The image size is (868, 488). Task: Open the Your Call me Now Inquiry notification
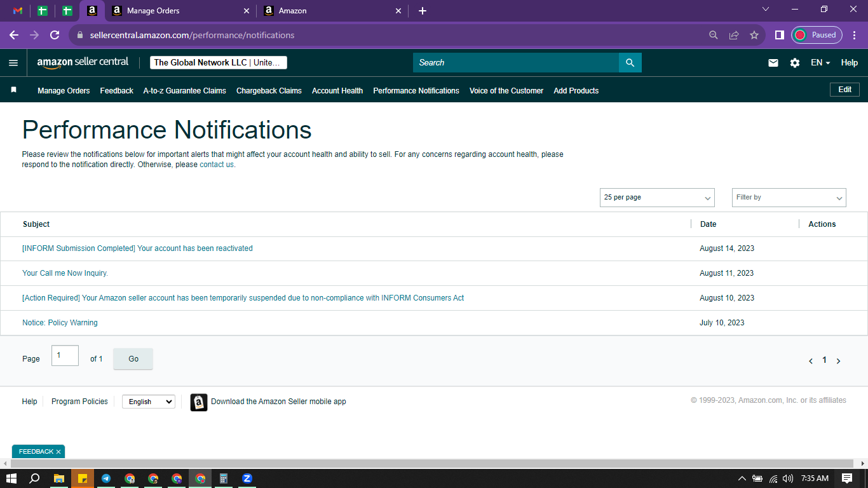click(65, 273)
